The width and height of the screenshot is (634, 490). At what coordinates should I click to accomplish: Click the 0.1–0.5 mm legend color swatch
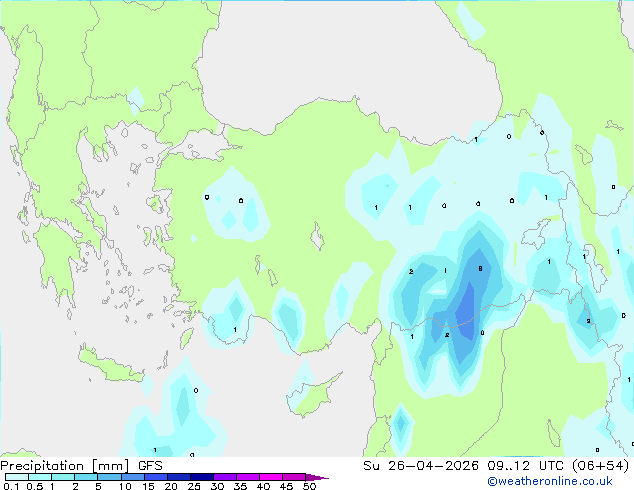17,477
